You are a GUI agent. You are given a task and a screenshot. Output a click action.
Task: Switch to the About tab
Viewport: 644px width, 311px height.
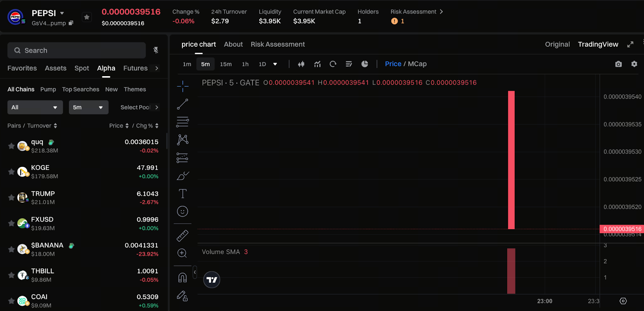pos(233,44)
